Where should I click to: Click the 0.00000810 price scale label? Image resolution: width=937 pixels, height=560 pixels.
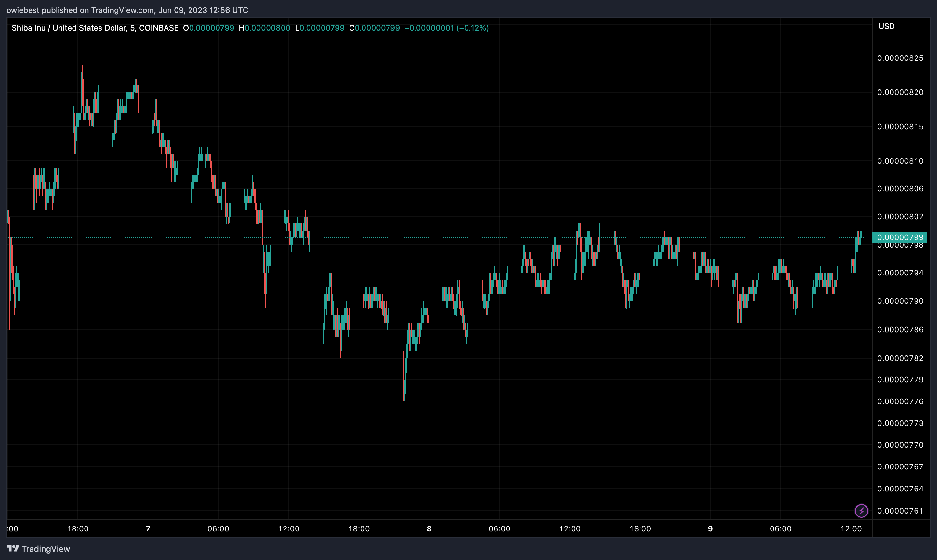[900, 161]
